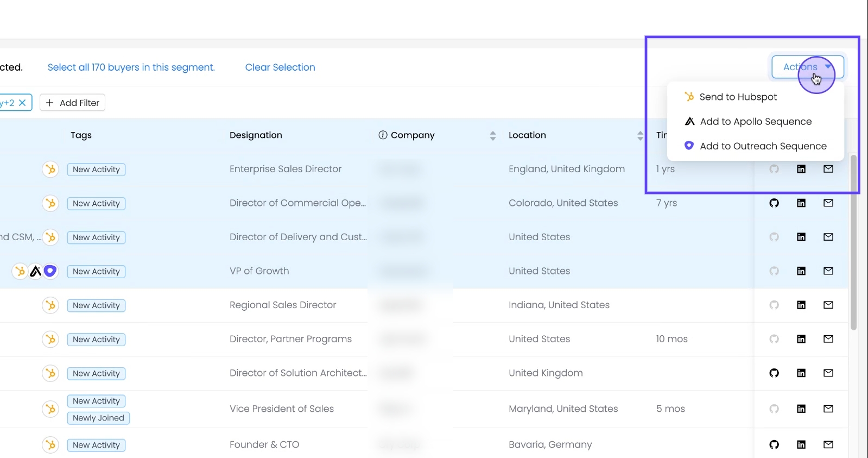The width and height of the screenshot is (868, 458).
Task: Sort by Company column
Action: [493, 136]
